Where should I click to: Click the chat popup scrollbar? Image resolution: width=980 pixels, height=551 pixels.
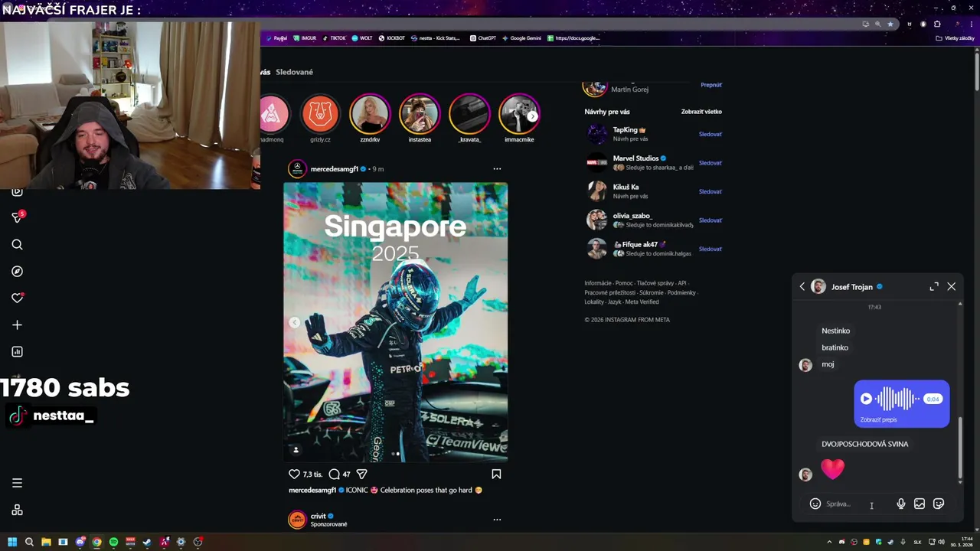960,448
